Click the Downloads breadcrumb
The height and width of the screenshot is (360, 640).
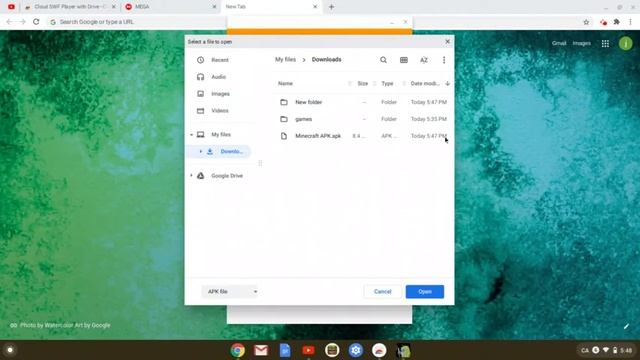click(326, 60)
